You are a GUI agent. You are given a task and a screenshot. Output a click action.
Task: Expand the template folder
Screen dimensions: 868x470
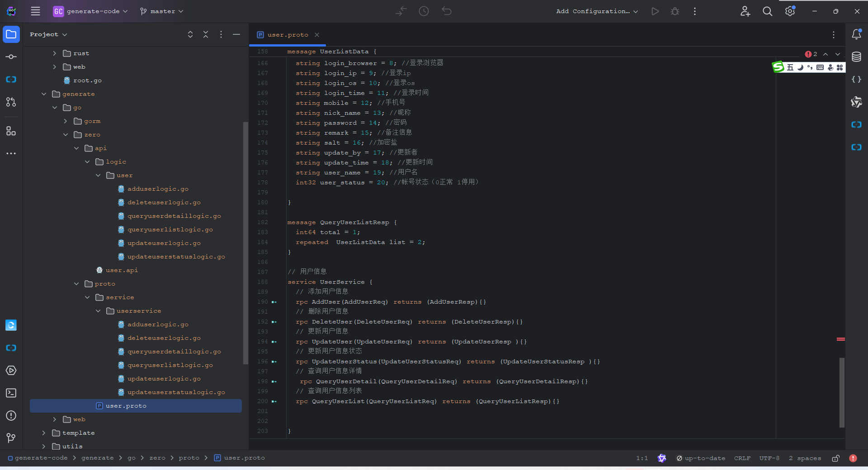pyautogui.click(x=43, y=433)
